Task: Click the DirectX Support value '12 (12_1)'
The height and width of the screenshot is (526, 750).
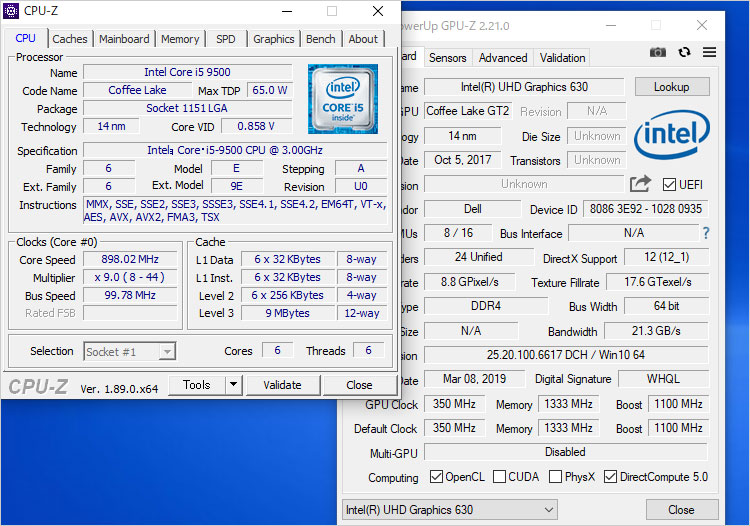Action: 666,257
